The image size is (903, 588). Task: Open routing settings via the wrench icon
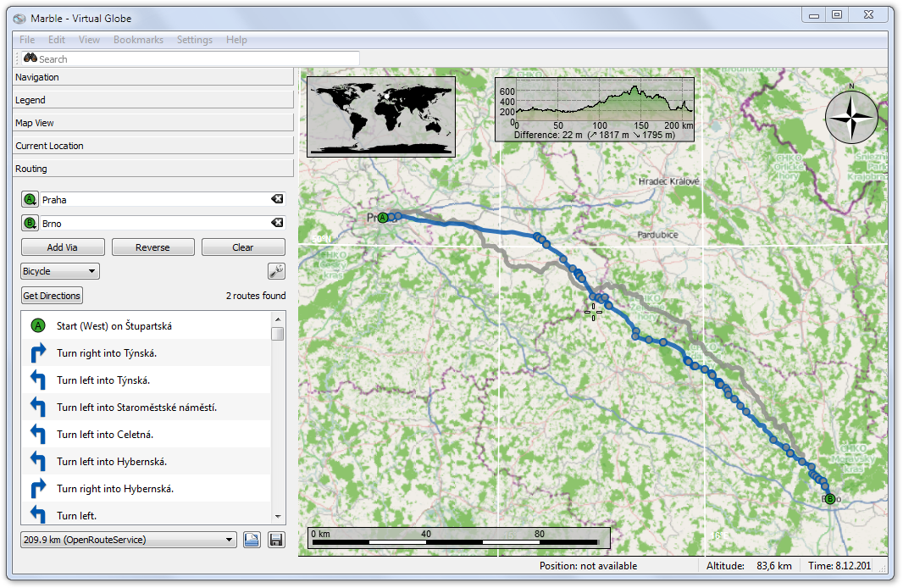pos(276,270)
